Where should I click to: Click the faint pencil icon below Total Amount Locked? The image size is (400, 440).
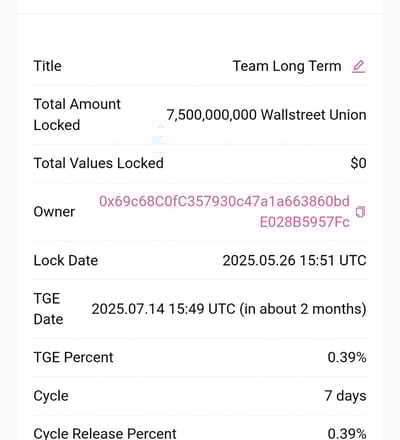click(157, 139)
